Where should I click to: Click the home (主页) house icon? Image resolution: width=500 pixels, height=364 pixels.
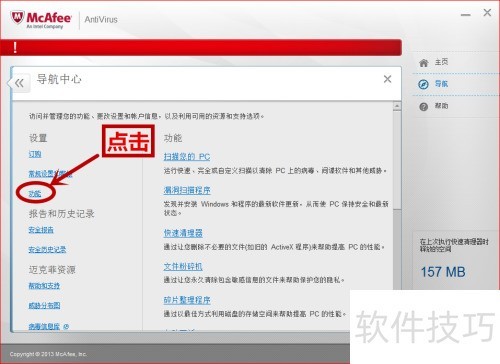[423, 63]
